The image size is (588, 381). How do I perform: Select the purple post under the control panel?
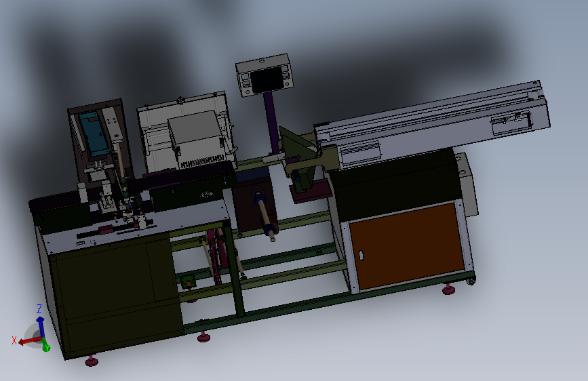click(271, 124)
